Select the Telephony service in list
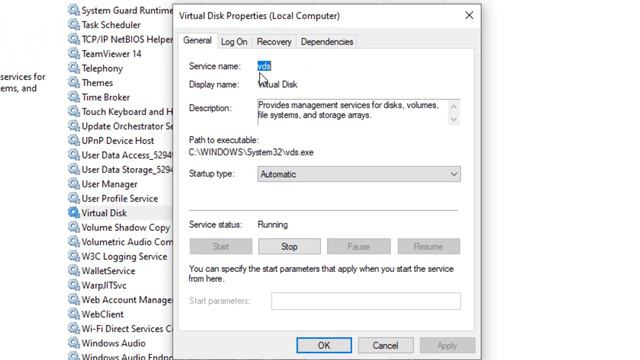The width and height of the screenshot is (640, 360). (x=102, y=68)
